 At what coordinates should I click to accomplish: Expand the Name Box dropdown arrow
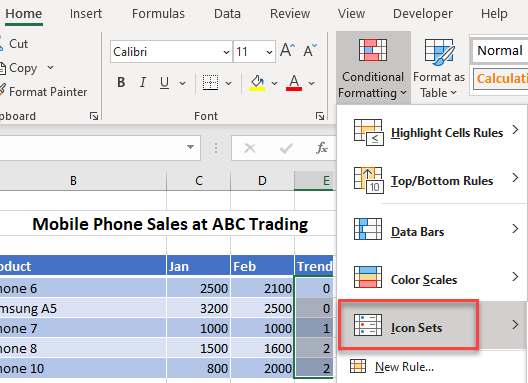click(x=190, y=147)
